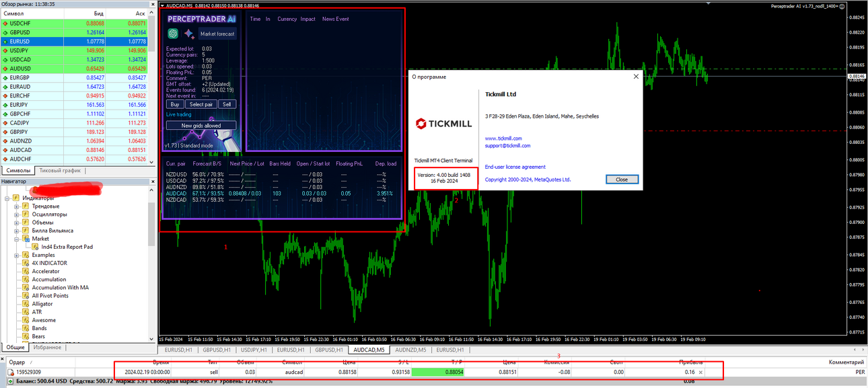Click the USDCHF direction arrow icon
This screenshot has height=388, width=868.
tap(5, 24)
